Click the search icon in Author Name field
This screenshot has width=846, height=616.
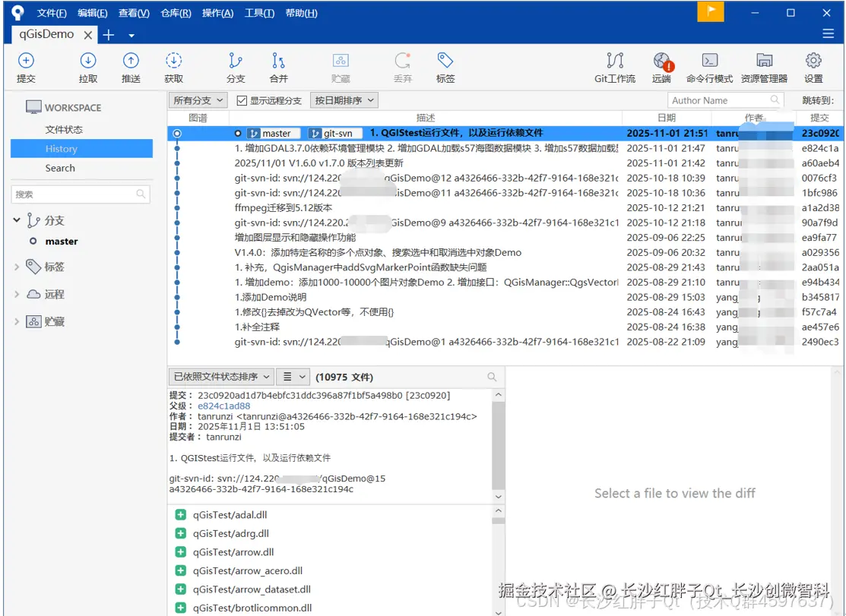click(775, 100)
